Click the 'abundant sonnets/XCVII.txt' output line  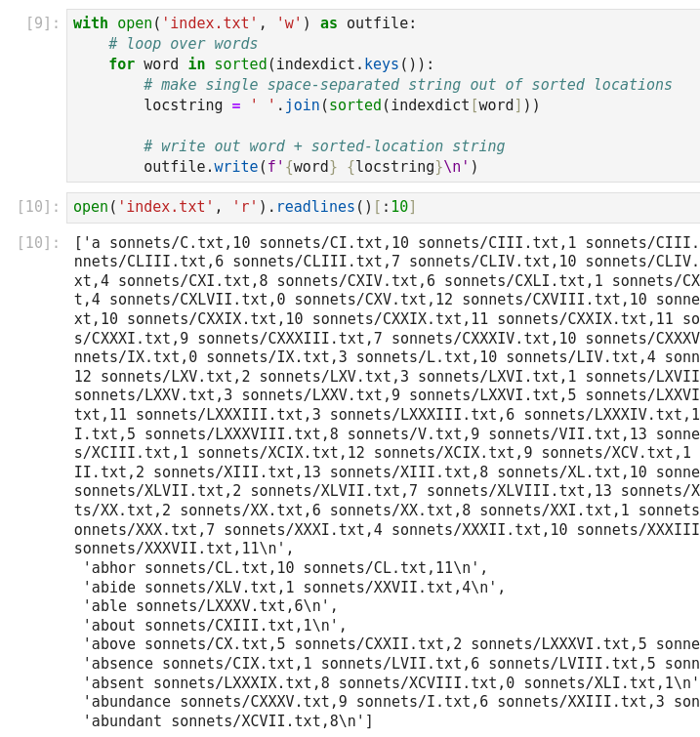click(x=227, y=721)
